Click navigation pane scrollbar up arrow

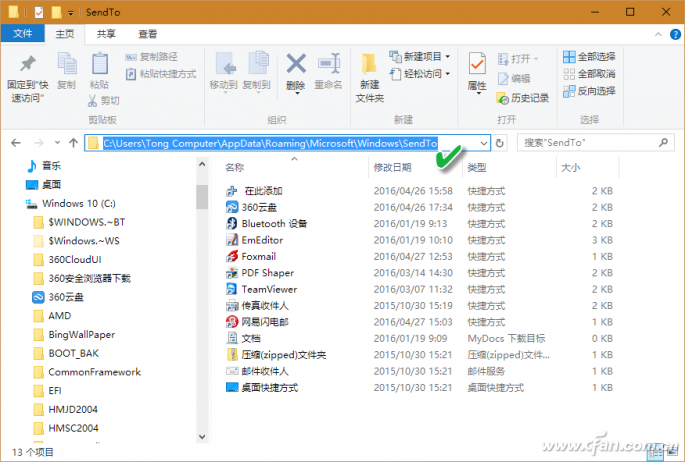[202, 165]
